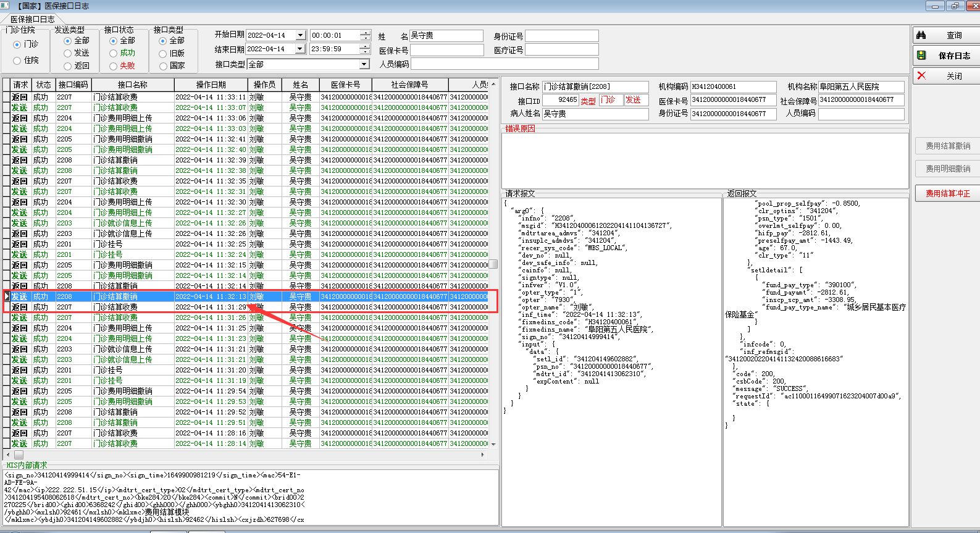Click the red X icon for 关闭
Viewport: 980px width, 533px height.
(x=921, y=75)
